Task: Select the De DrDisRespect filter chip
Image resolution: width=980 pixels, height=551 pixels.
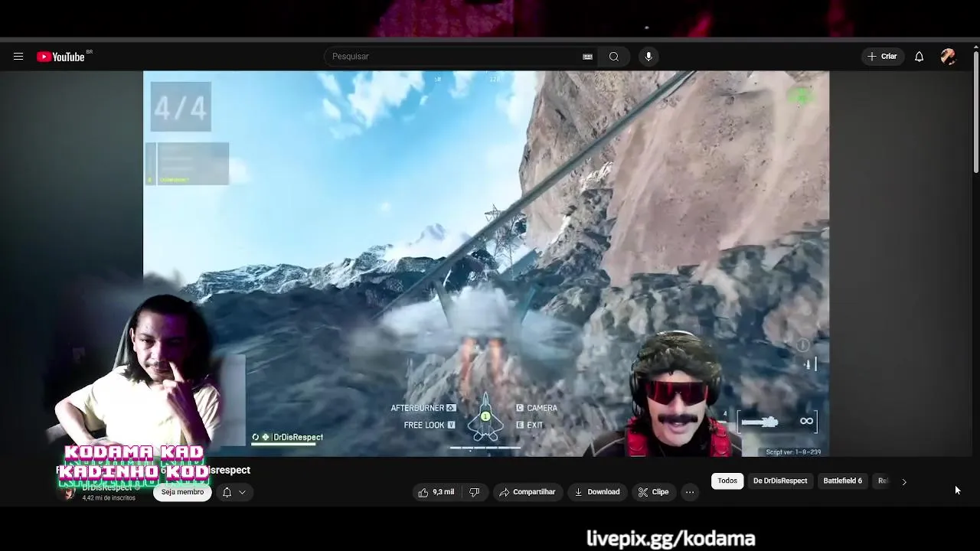Action: 780,481
